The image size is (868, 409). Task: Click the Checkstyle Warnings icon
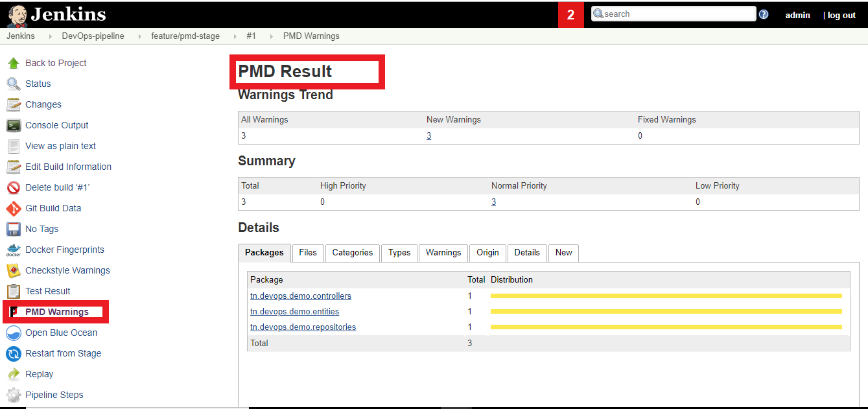click(14, 270)
